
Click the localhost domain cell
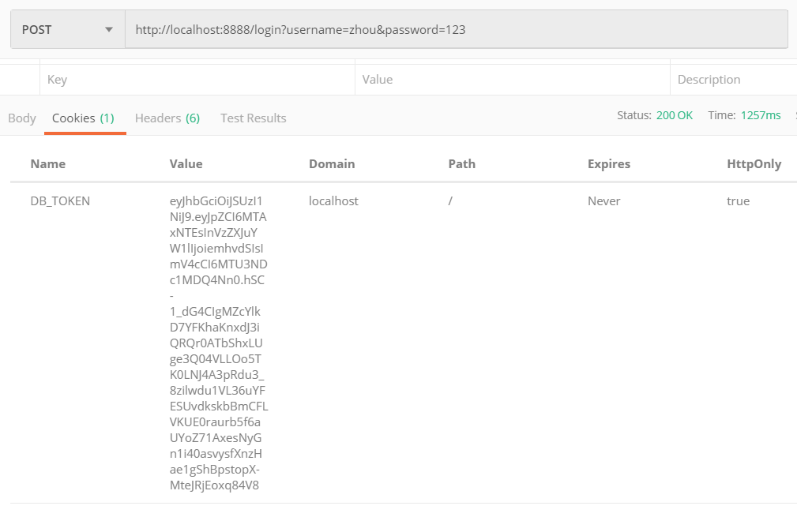click(x=333, y=200)
